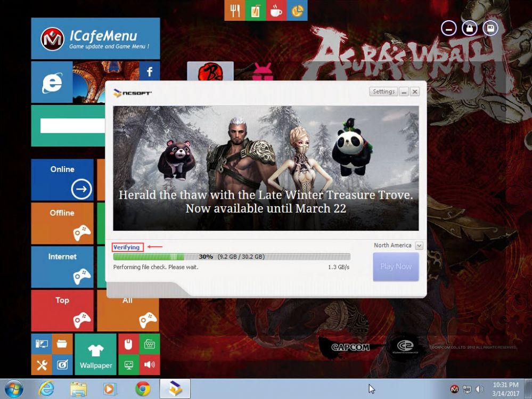
Task: Open File Explorer from the taskbar
Action: point(79,389)
